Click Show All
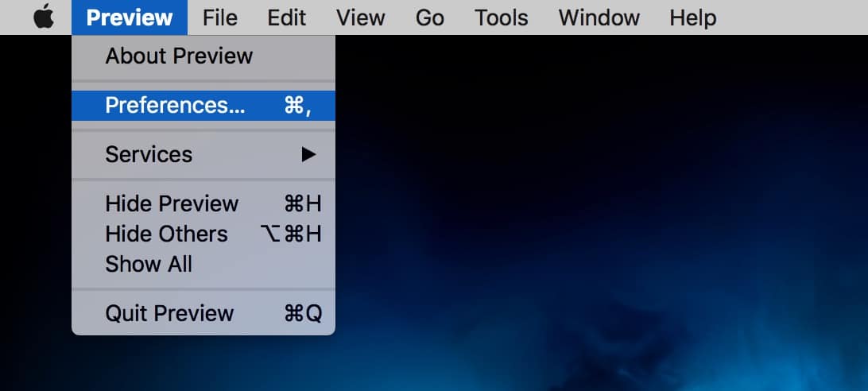This screenshot has height=391, width=868. click(x=149, y=265)
